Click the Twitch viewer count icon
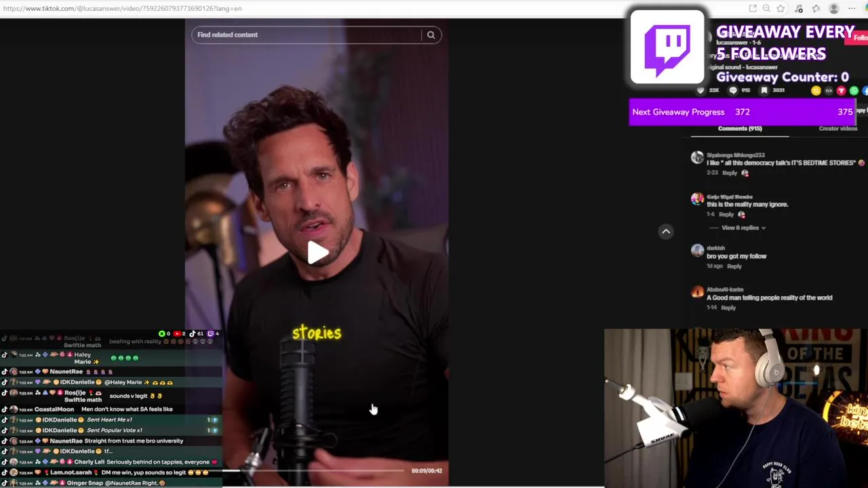This screenshot has height=488, width=868. pos(210,333)
